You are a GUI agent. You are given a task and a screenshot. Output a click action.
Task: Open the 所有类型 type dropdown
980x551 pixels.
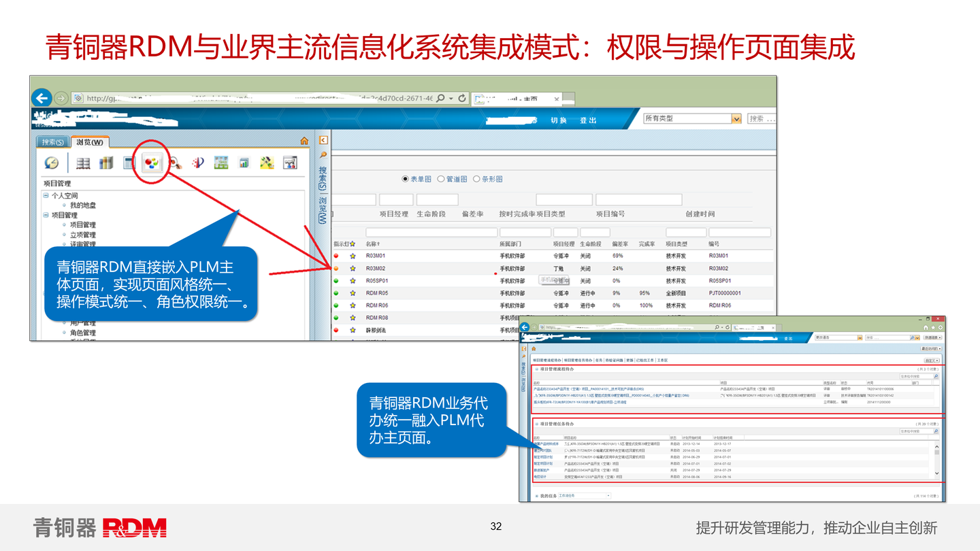click(736, 118)
